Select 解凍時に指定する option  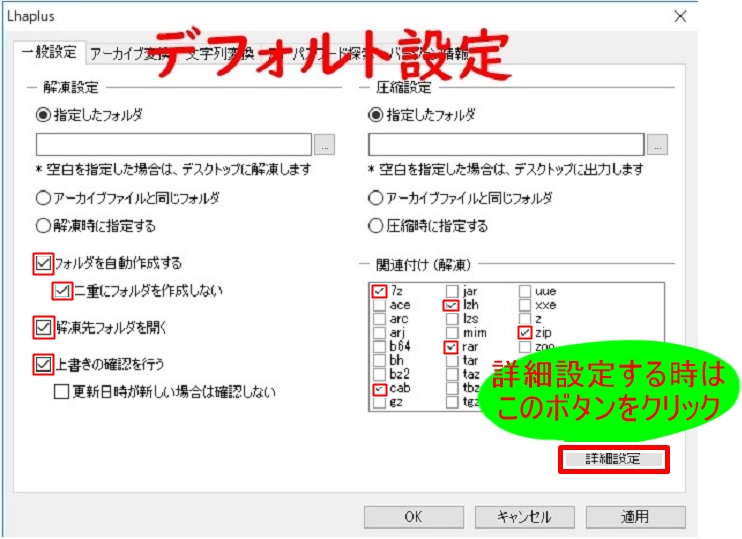pyautogui.click(x=96, y=226)
